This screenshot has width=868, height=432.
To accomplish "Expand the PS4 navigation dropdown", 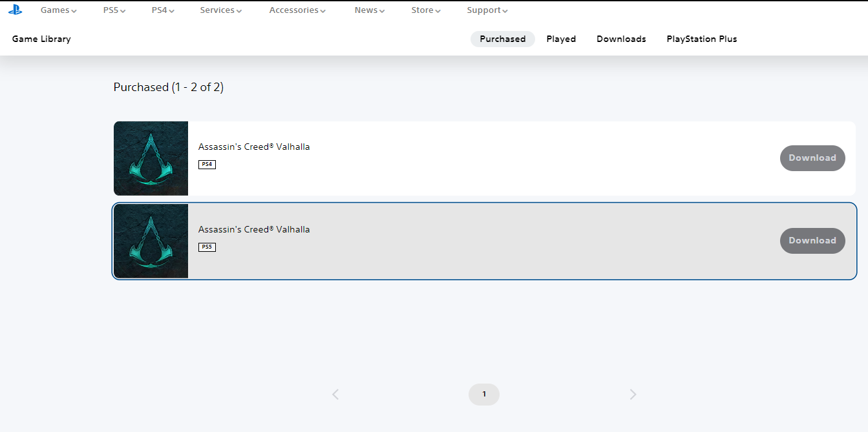I will coord(163,10).
